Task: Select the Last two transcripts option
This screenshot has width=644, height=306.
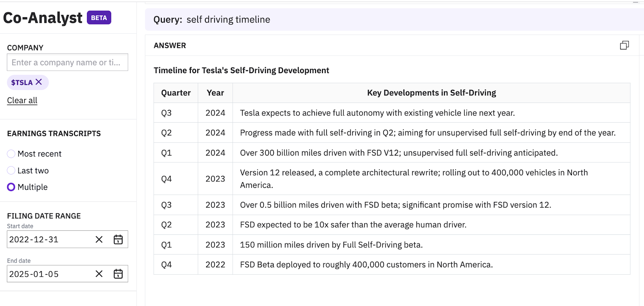Action: 11,170
